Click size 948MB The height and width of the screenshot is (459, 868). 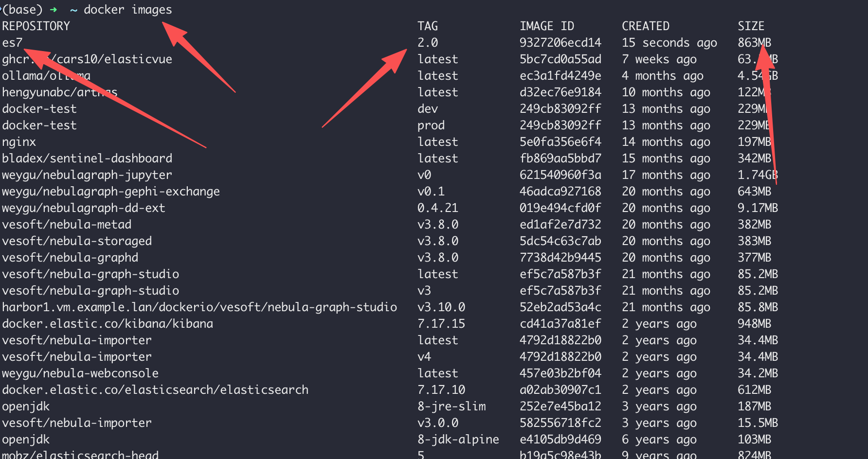[755, 324]
